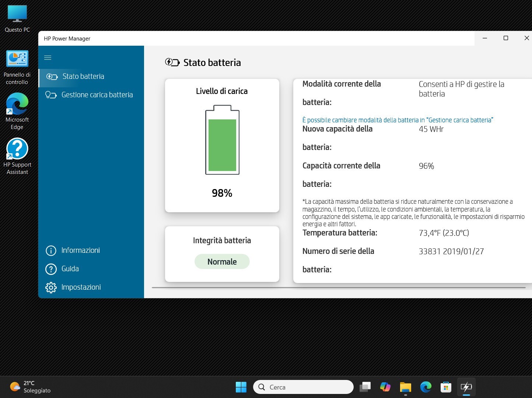Open HP Support Assistant desktop shortcut
Screen dimensions: 532x398
[17, 156]
